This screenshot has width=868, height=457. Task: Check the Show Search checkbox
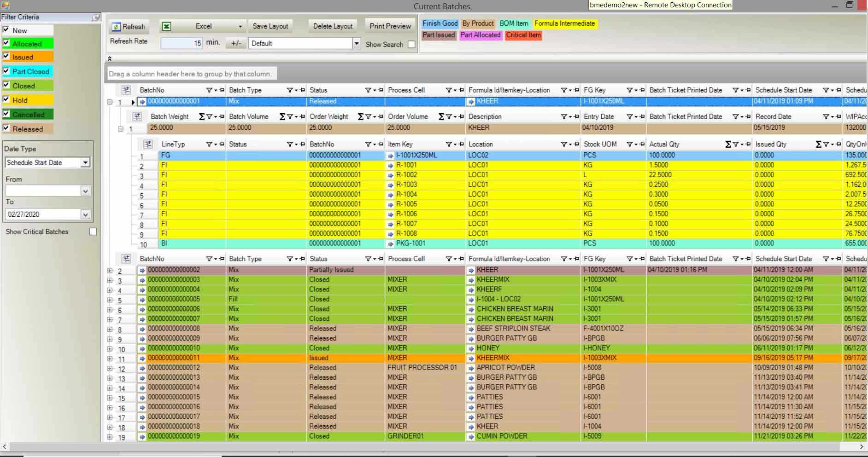(411, 44)
